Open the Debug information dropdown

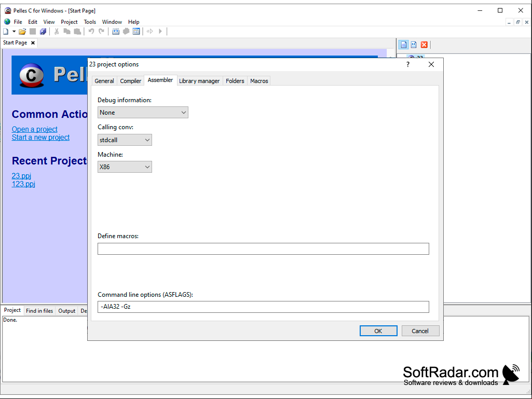coord(143,113)
